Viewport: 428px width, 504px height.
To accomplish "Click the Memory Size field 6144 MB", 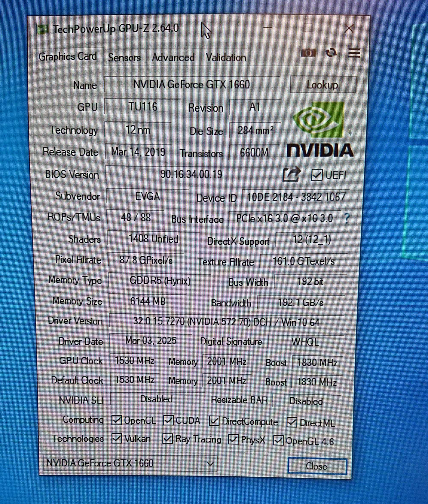I will pyautogui.click(x=148, y=301).
